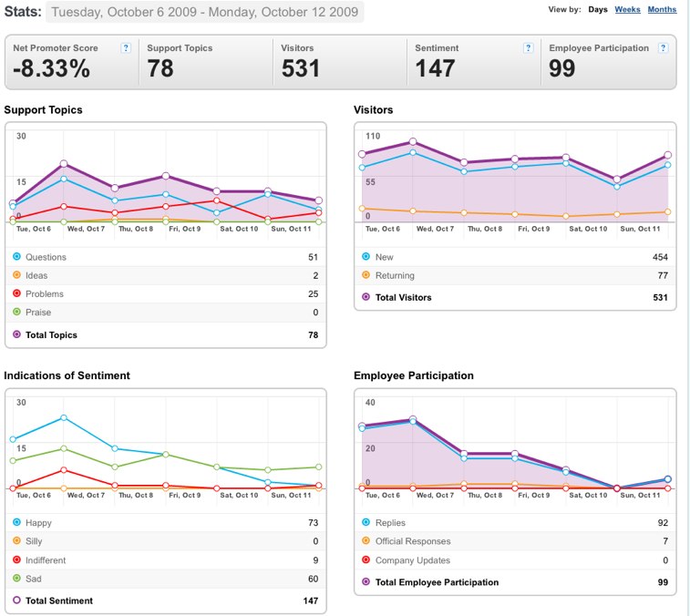Select the Employee Participation 99 summary tile
The width and height of the screenshot is (690, 616).
pos(609,62)
